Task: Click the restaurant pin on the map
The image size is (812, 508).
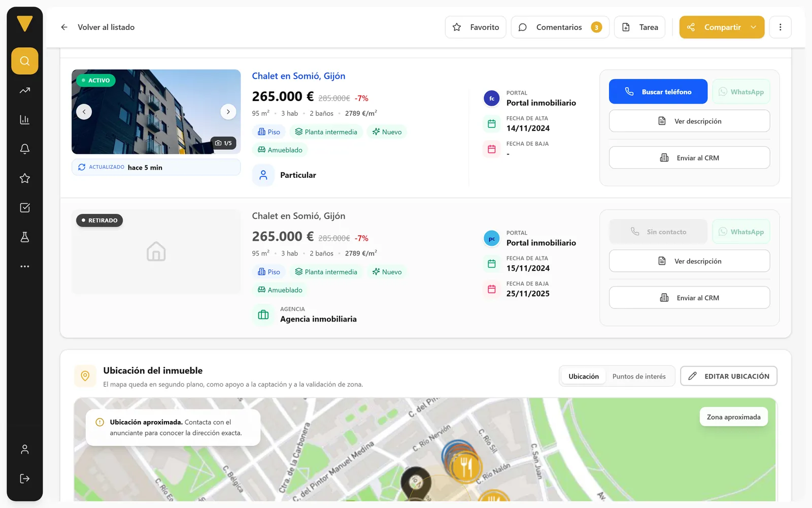Action: coord(465,466)
